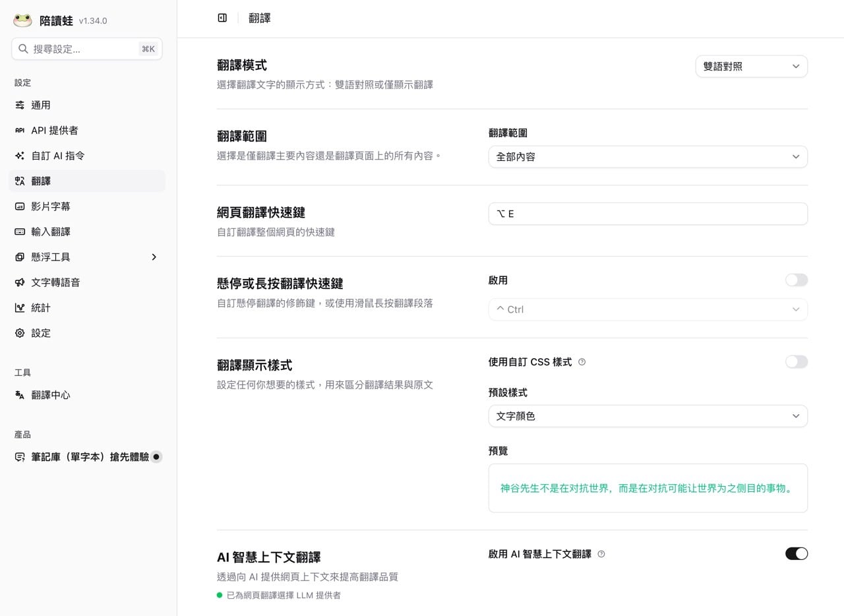Image resolution: width=844 pixels, height=616 pixels.
Task: Click the ⌘K shortcut badge
Action: pyautogui.click(x=148, y=49)
